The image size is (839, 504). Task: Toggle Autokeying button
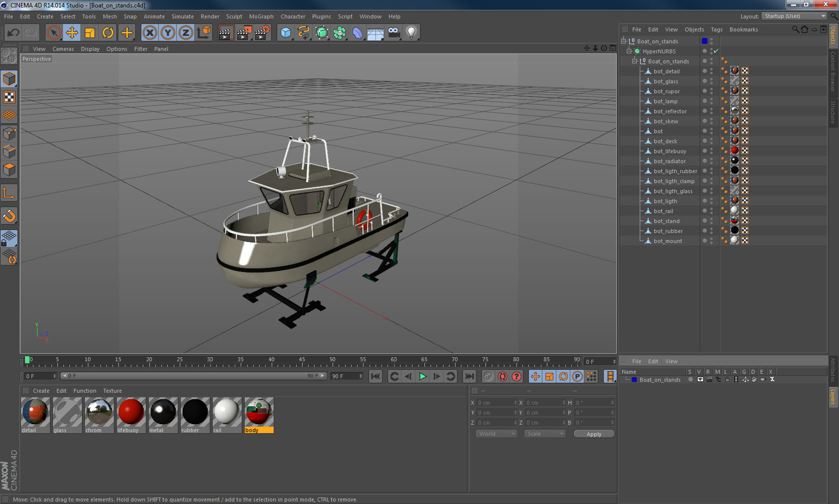[502, 376]
